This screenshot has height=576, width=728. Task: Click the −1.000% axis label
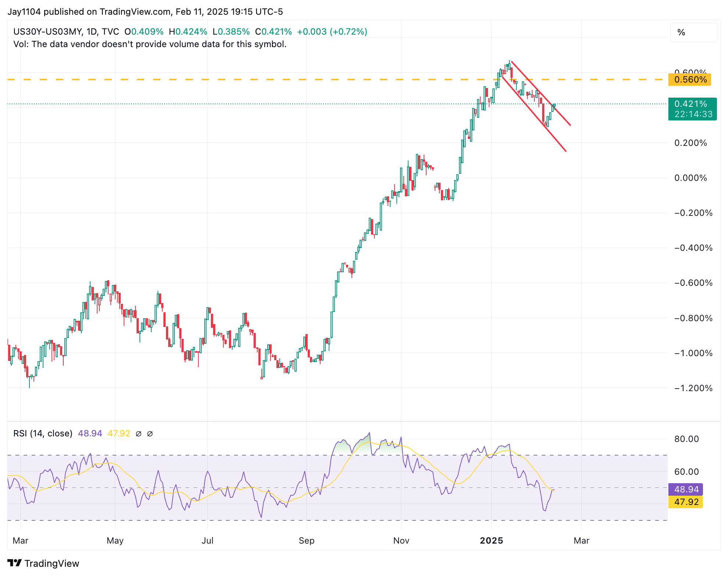click(693, 353)
